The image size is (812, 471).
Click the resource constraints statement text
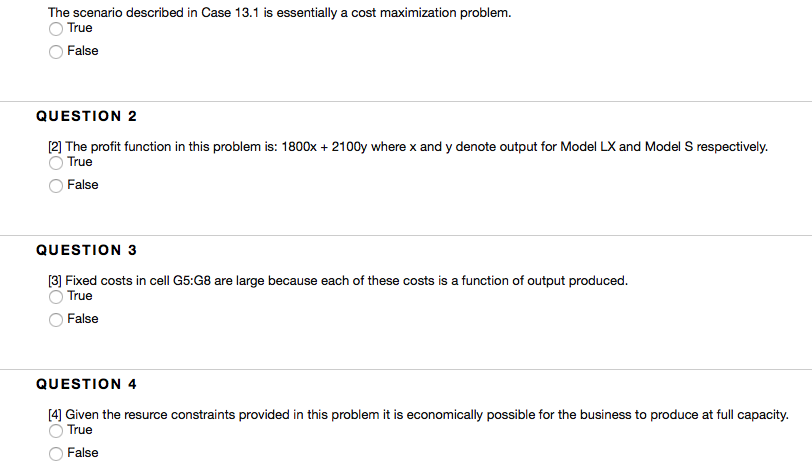tap(418, 415)
